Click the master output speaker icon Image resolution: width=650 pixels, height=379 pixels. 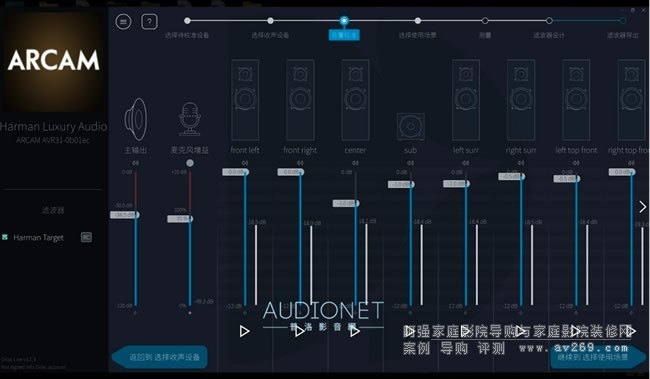pos(136,119)
